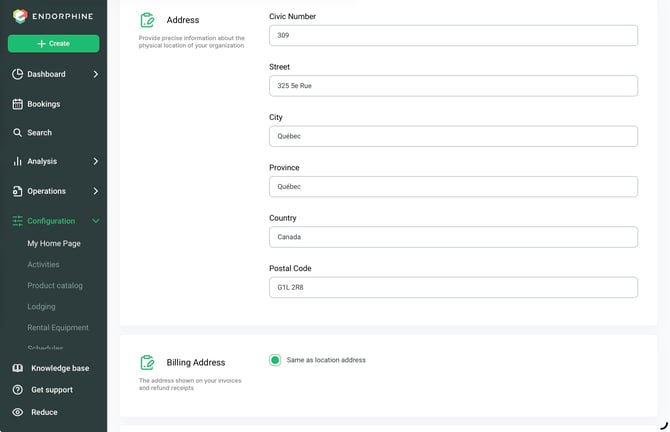Click the Address section clipboard icon

point(147,20)
